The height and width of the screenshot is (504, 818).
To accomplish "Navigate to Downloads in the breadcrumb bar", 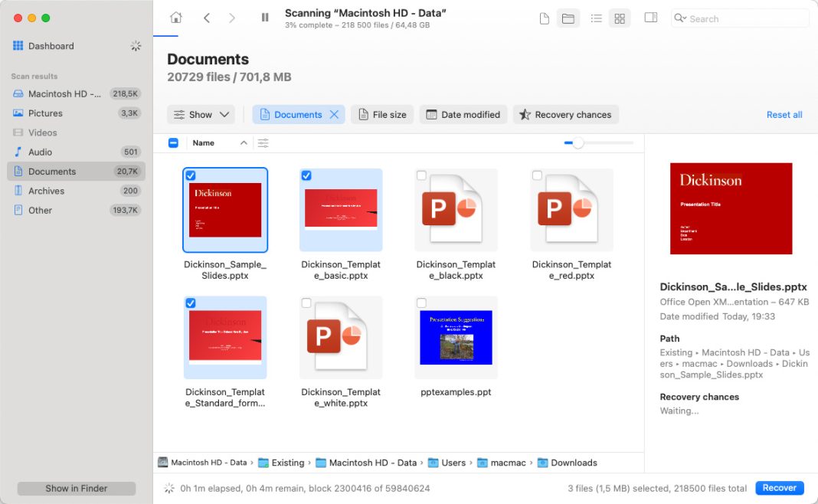I will point(574,463).
